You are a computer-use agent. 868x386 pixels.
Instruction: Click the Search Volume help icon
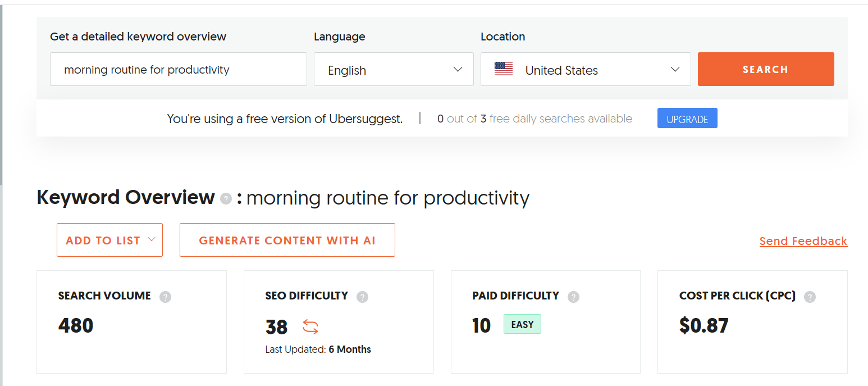click(x=165, y=297)
